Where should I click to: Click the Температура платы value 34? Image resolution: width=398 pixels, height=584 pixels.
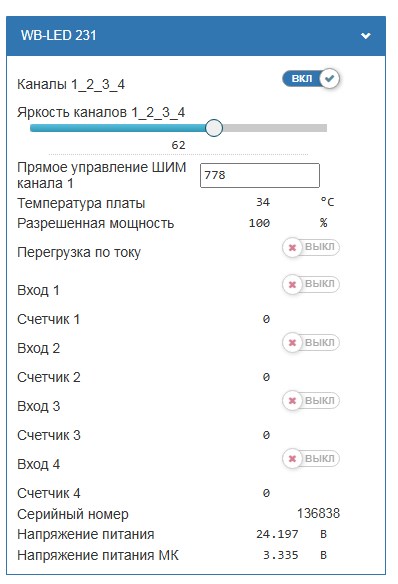(x=263, y=202)
